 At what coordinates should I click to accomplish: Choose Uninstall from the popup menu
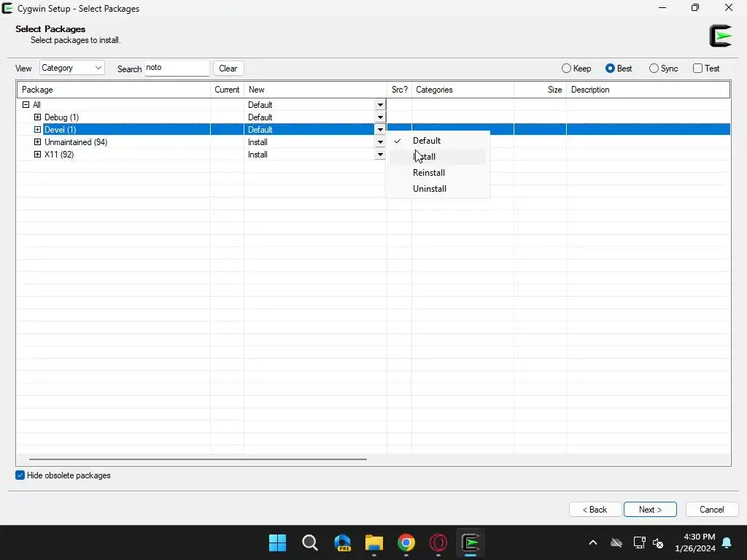pos(438,189)
